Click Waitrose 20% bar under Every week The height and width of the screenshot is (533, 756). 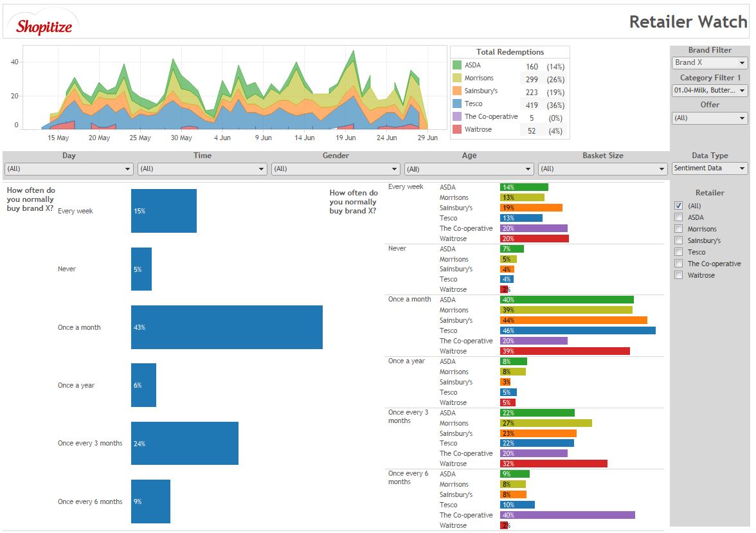(534, 239)
